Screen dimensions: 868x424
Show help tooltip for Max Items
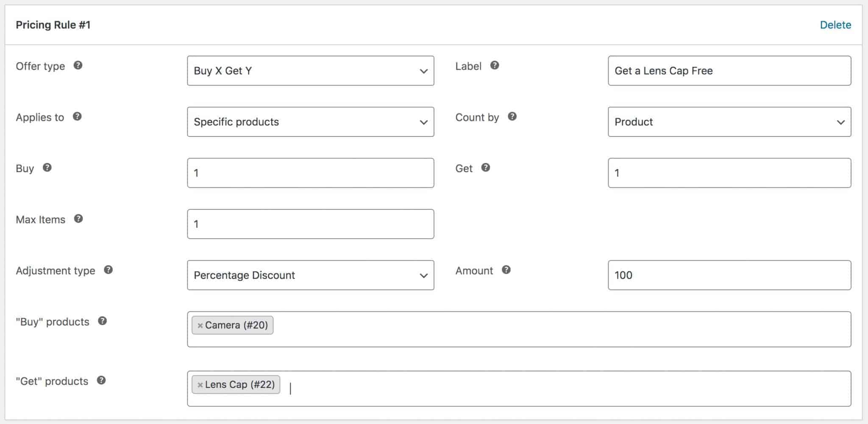(78, 219)
